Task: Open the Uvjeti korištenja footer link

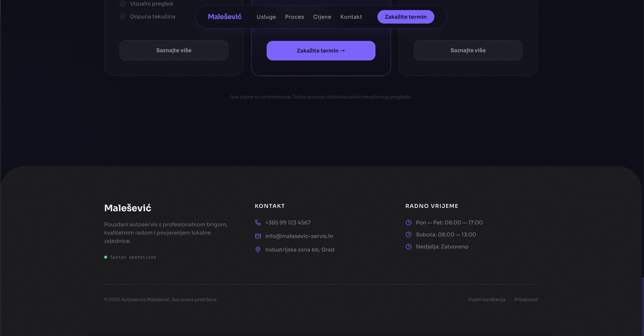Action: (486, 299)
